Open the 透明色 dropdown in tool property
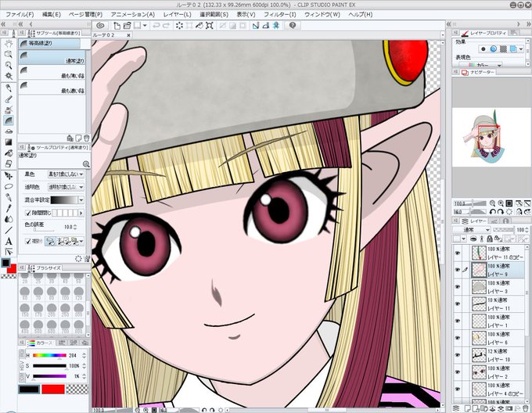 tap(66, 187)
